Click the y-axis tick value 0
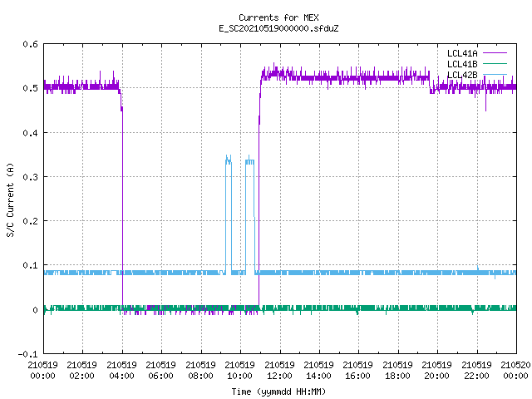 pos(35,310)
